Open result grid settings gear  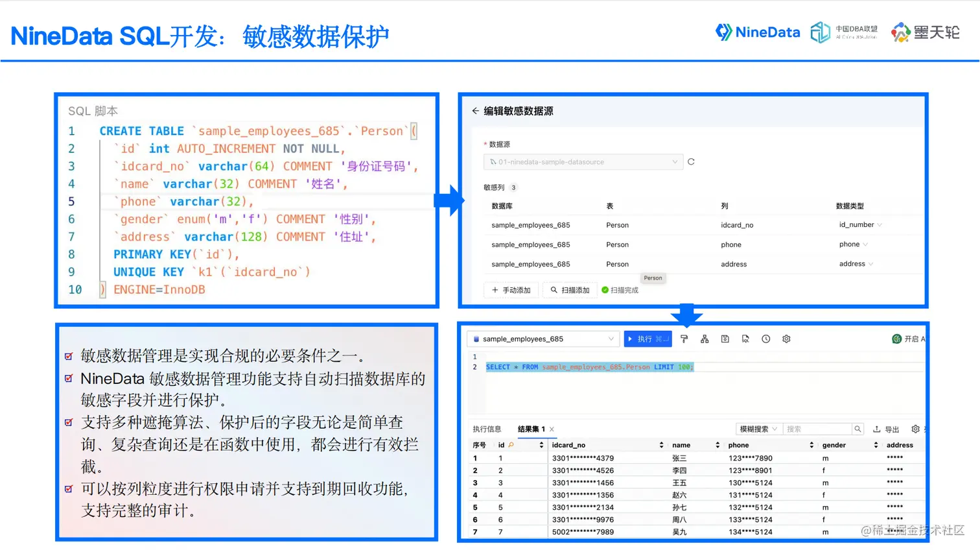click(x=915, y=429)
